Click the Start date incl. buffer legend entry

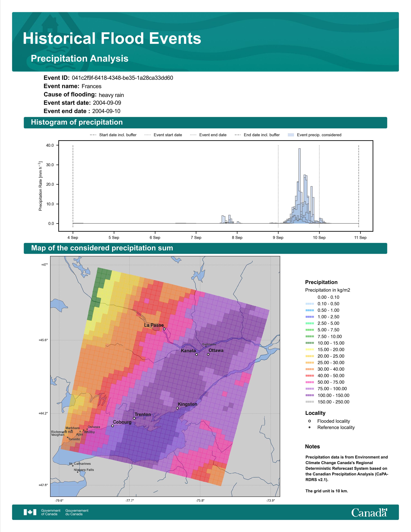click(113, 135)
